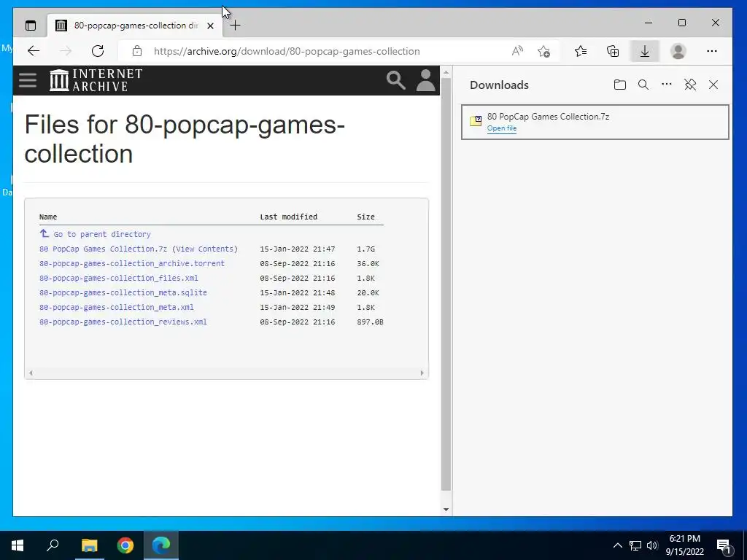Image resolution: width=747 pixels, height=560 pixels.
Task: Close the Downloads panel
Action: click(x=713, y=85)
